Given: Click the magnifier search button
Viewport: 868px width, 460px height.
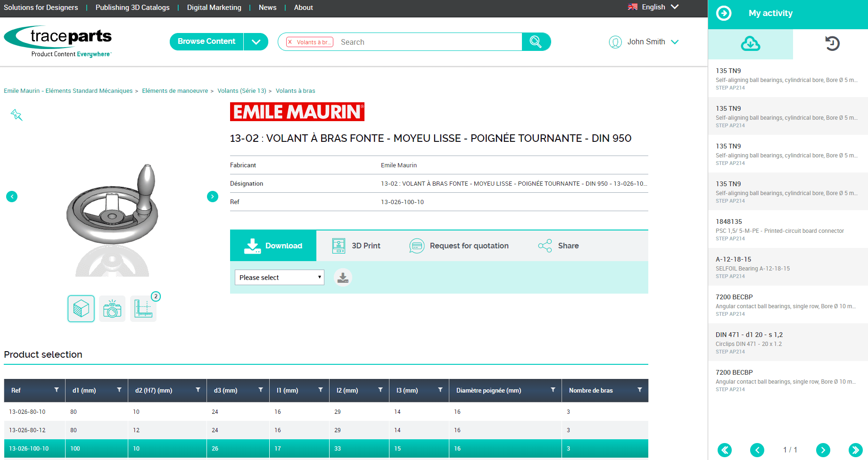Looking at the screenshot, I should pyautogui.click(x=536, y=42).
